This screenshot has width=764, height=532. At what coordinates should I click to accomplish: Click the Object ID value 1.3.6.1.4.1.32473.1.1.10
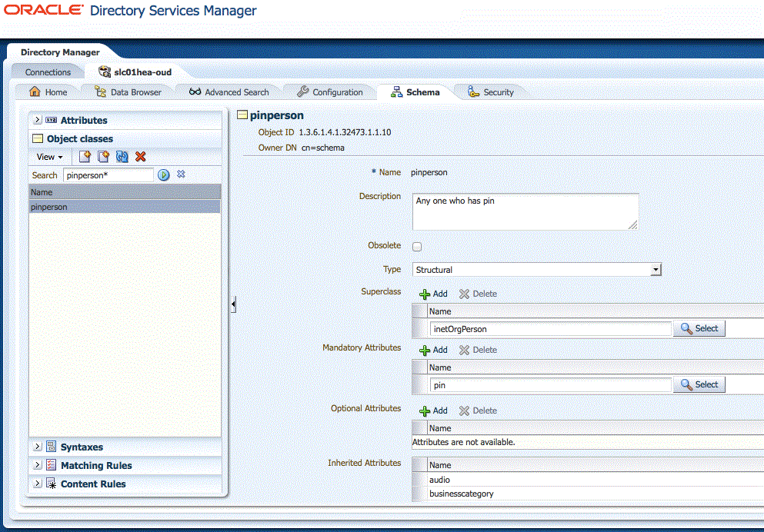(345, 132)
